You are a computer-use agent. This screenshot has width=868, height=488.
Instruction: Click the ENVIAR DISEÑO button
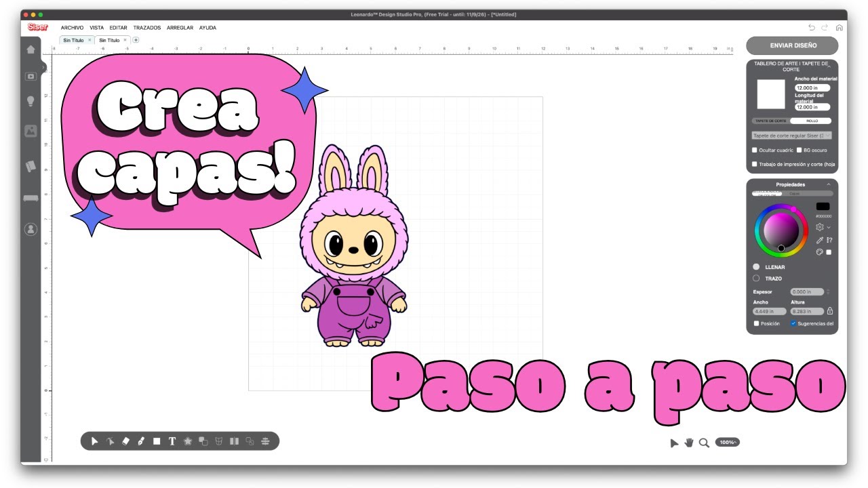point(793,45)
